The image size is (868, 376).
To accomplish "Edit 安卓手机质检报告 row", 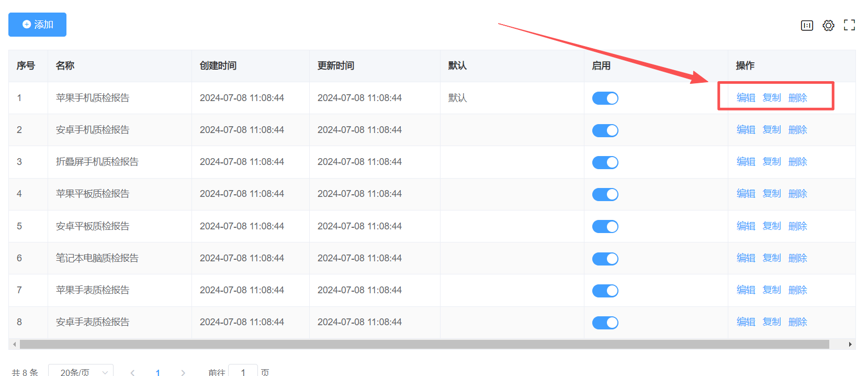I will pos(746,130).
